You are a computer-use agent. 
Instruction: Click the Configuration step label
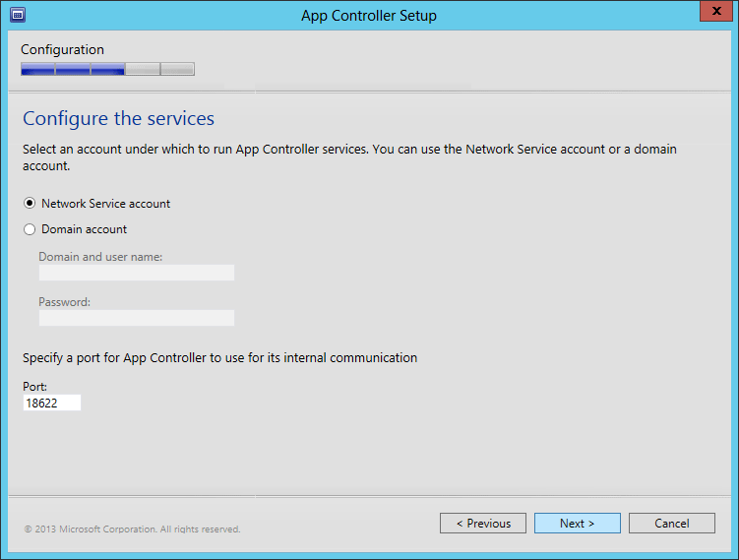point(62,49)
